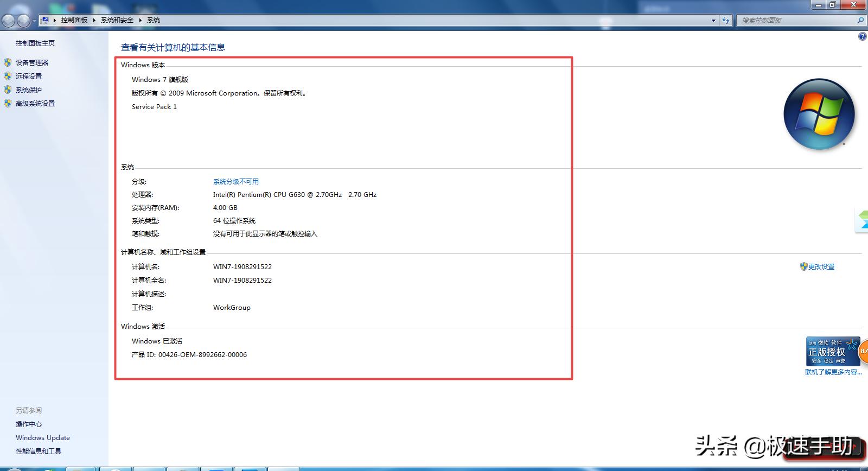The height and width of the screenshot is (471, 868).
Task: Go to 控制面板主页 in the sidebar
Action: coord(35,43)
